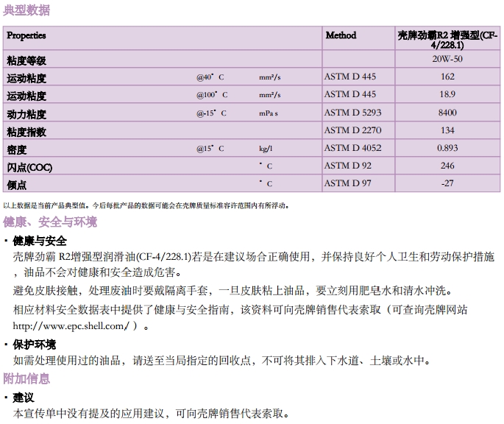Select ASTM D 2270 method cell

[352, 130]
